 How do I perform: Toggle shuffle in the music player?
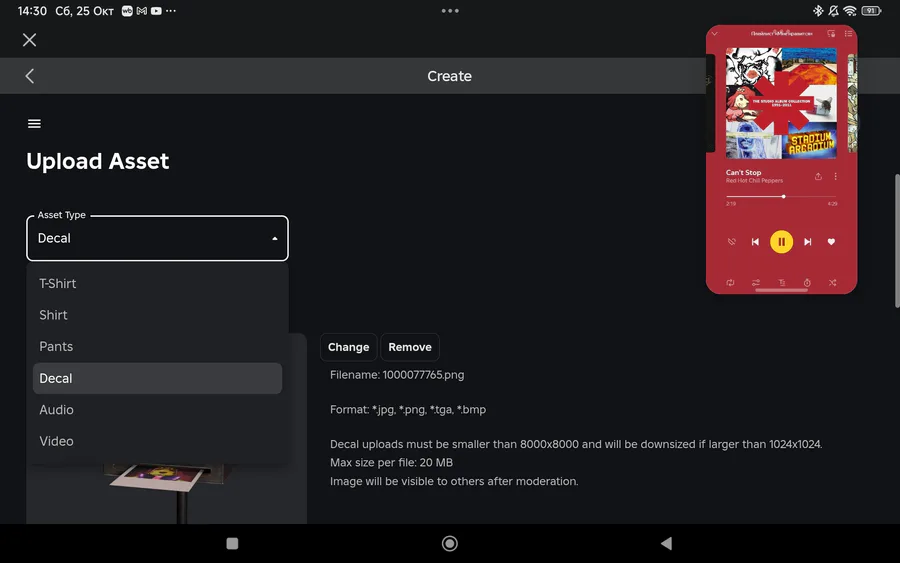pyautogui.click(x=832, y=282)
